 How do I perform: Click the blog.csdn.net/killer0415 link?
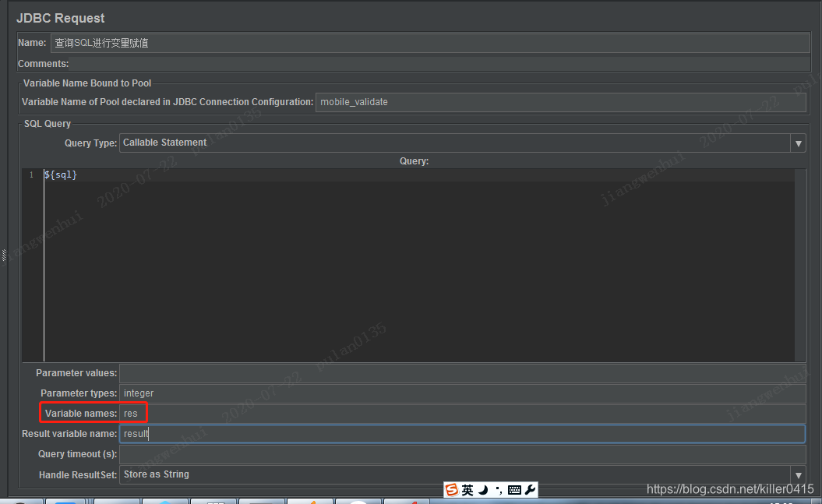point(729,488)
